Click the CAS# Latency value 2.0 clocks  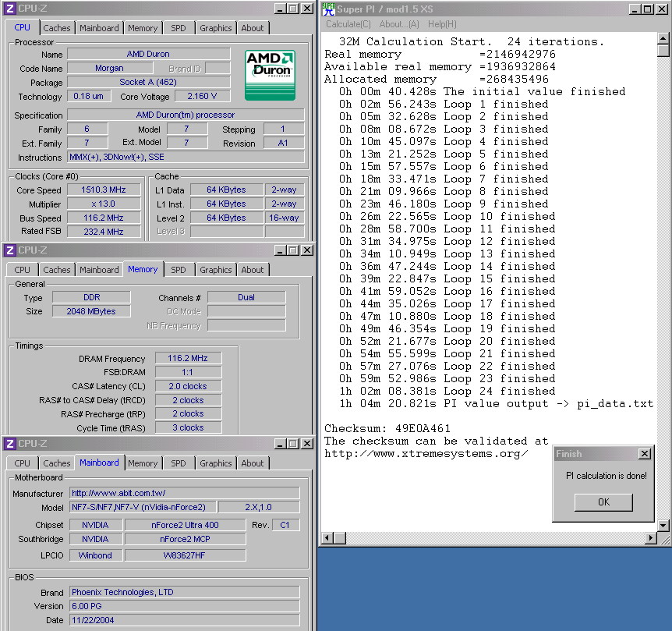point(188,386)
